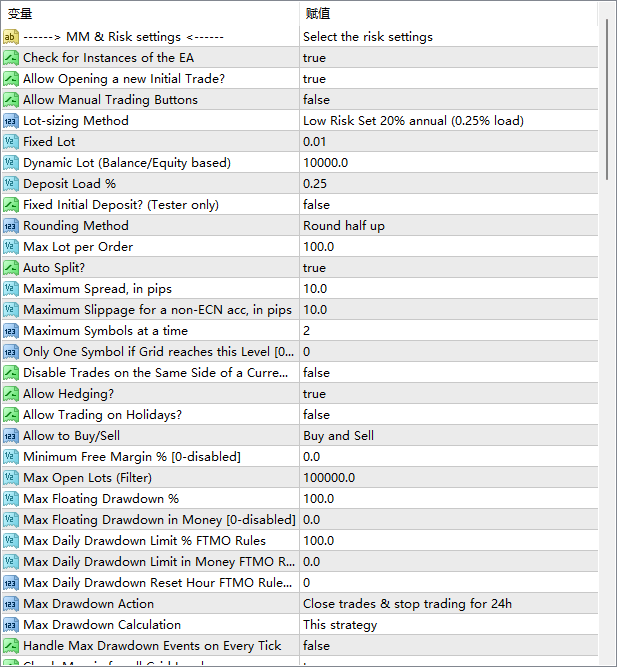The width and height of the screenshot is (617, 667).
Task: Click the icon beside Disable Trades on the Same Side
Action: click(x=11, y=373)
